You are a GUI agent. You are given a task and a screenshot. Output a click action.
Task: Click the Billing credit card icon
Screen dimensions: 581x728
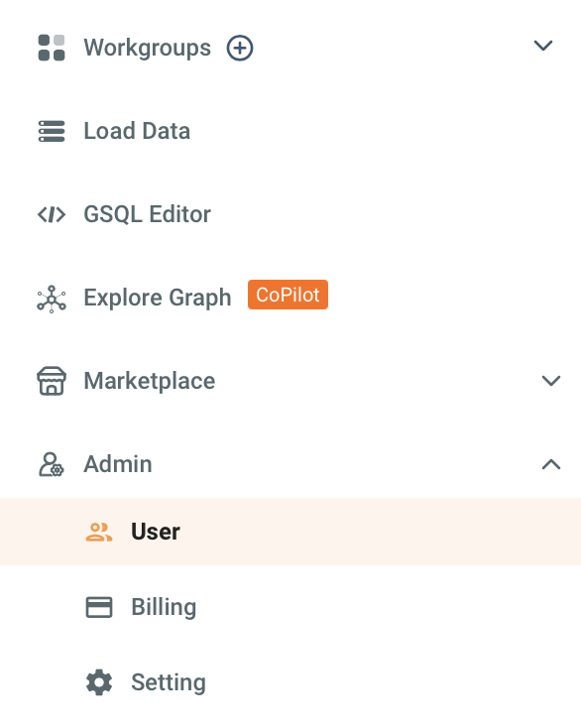point(99,607)
